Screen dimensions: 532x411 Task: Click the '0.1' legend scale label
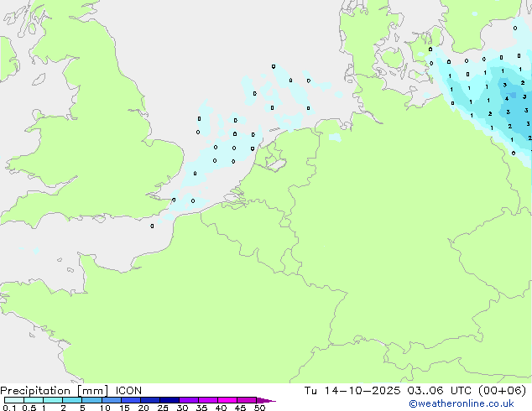tap(9, 408)
